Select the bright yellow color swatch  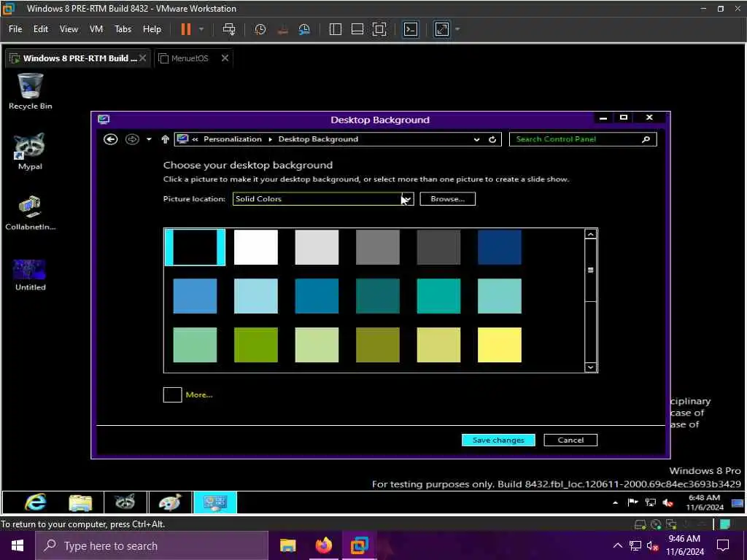[x=499, y=345]
